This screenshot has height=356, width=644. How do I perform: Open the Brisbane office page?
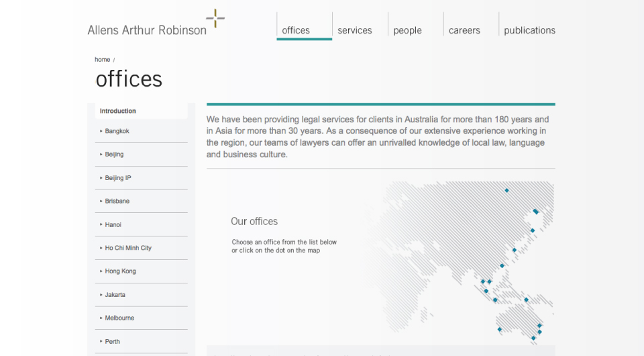117,201
